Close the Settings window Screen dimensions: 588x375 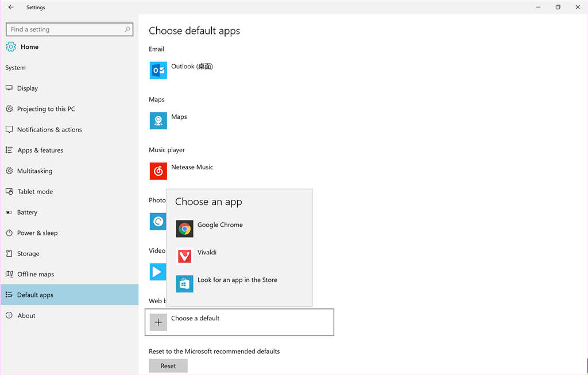click(x=578, y=7)
